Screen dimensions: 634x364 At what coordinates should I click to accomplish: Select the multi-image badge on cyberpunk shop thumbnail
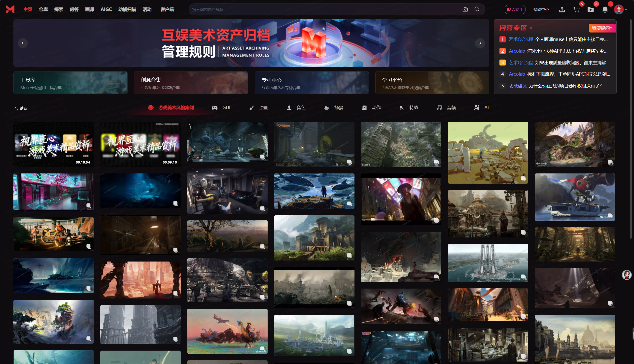(x=89, y=205)
